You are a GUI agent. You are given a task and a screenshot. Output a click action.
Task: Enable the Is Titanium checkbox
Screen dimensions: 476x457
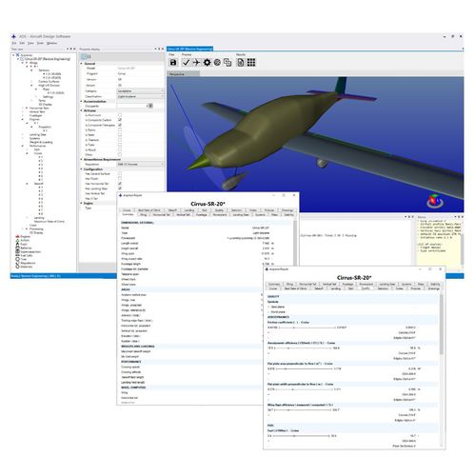[x=120, y=140]
